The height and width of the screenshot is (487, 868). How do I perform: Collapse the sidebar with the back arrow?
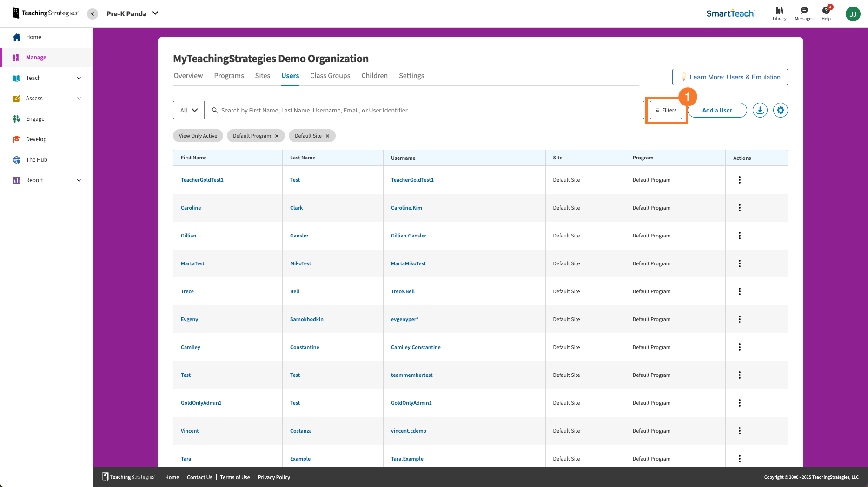(93, 13)
